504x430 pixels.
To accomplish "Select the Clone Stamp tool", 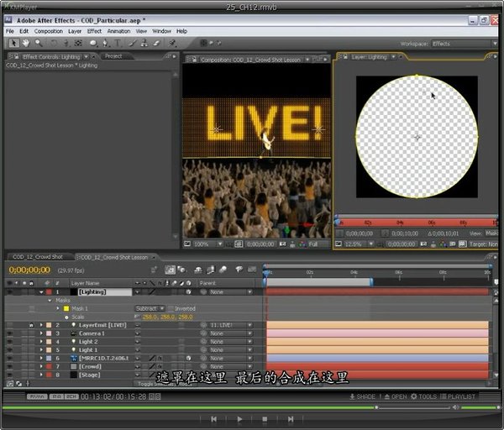I will (x=145, y=43).
